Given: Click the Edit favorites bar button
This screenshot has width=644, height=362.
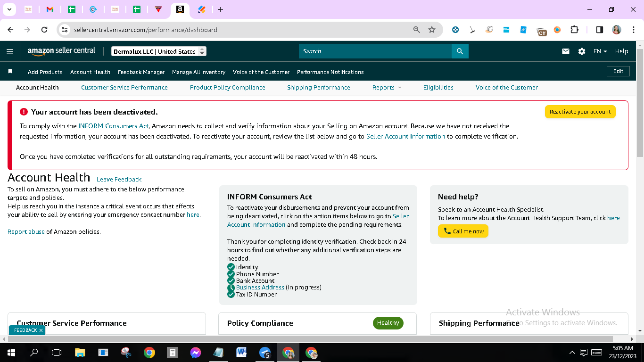Looking at the screenshot, I should pyautogui.click(x=619, y=71).
